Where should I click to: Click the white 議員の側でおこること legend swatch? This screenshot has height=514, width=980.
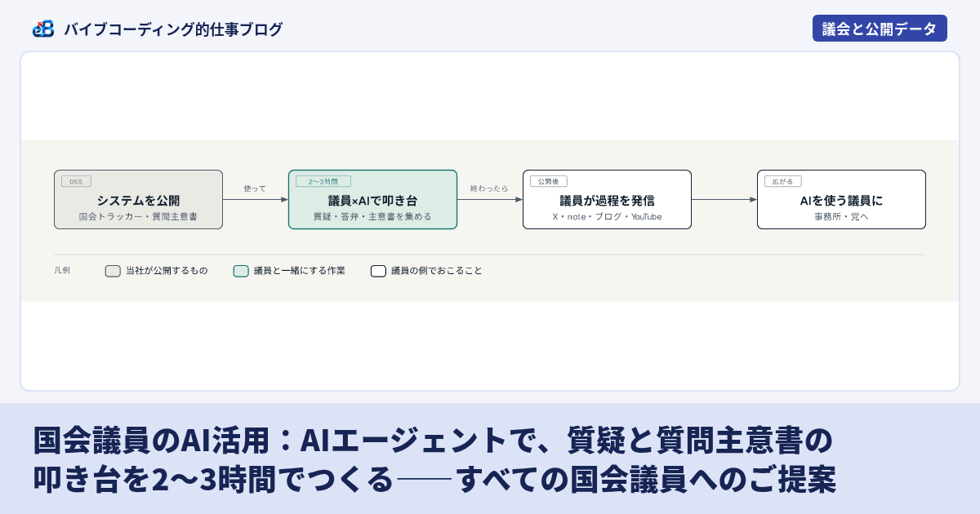coord(378,271)
